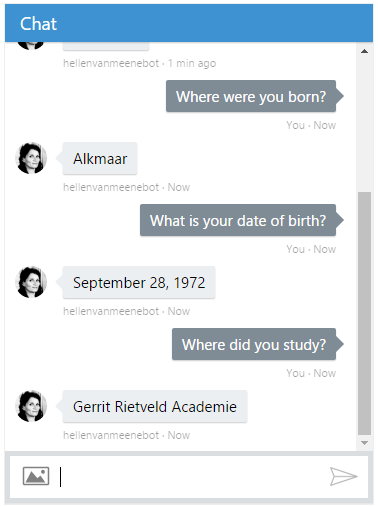Image resolution: width=378 pixels, height=506 pixels.
Task: Click the image upload icon
Action: [36, 476]
